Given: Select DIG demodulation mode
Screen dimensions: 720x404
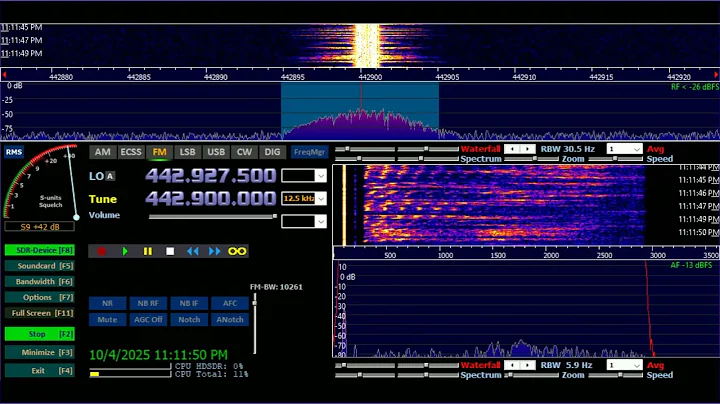Looking at the screenshot, I should [x=272, y=152].
